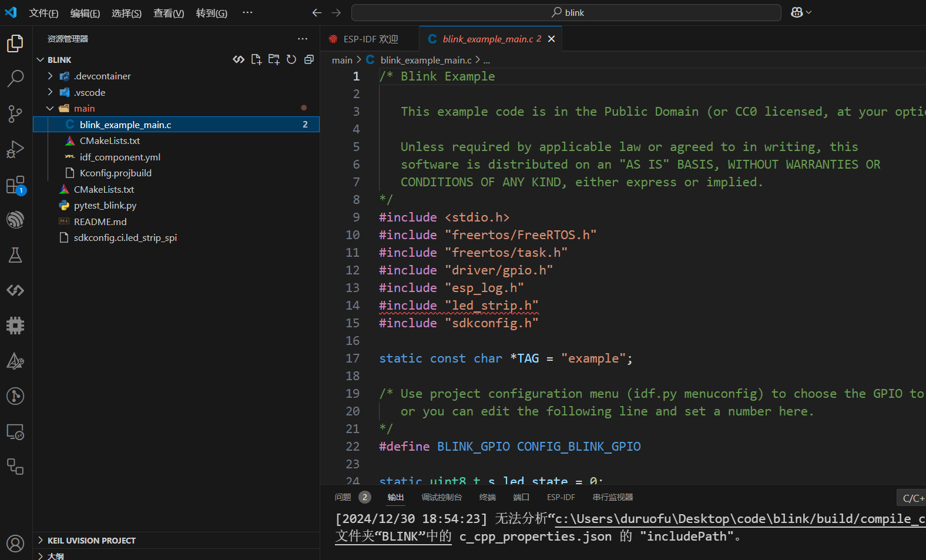Collapse the main folder
The width and height of the screenshot is (926, 560).
click(84, 108)
